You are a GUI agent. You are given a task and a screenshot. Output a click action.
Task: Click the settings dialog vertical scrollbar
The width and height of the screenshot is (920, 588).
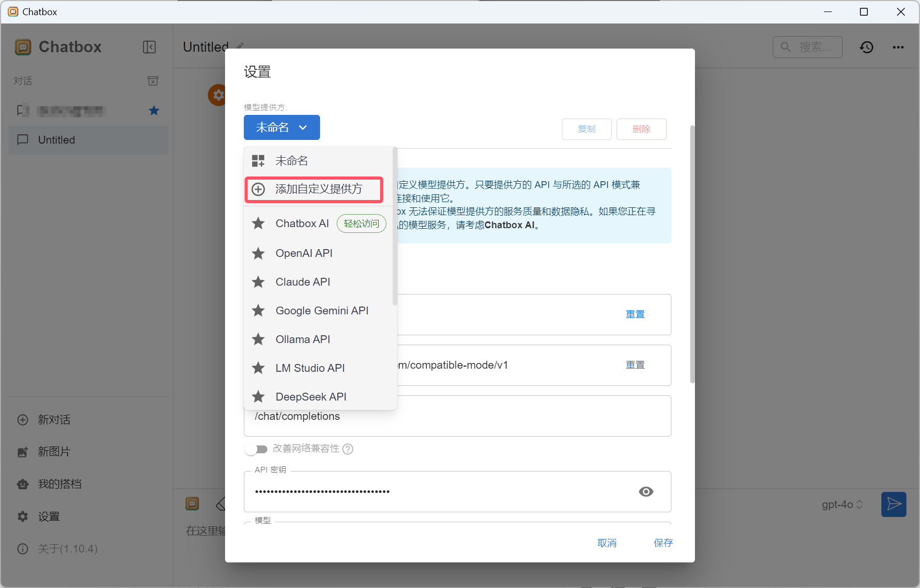pos(692,254)
